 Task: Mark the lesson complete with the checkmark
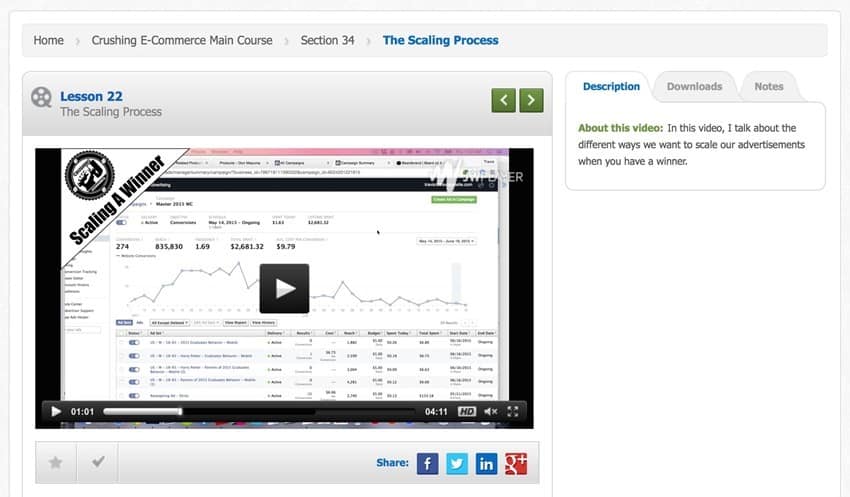98,463
